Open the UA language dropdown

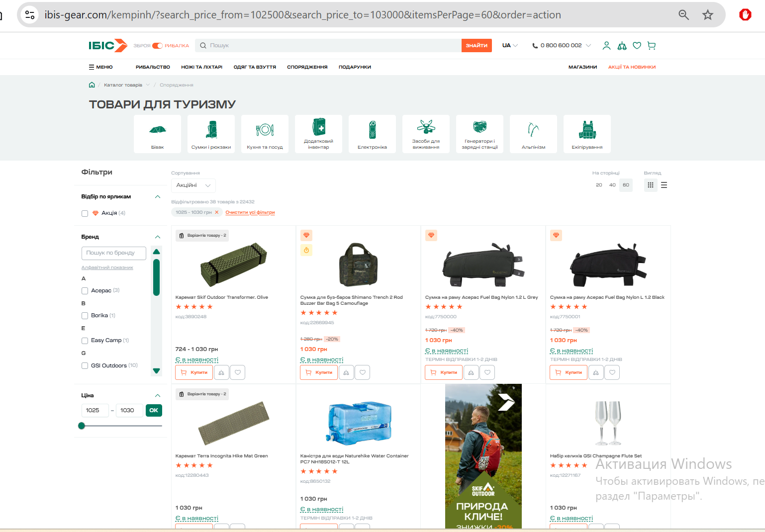510,46
